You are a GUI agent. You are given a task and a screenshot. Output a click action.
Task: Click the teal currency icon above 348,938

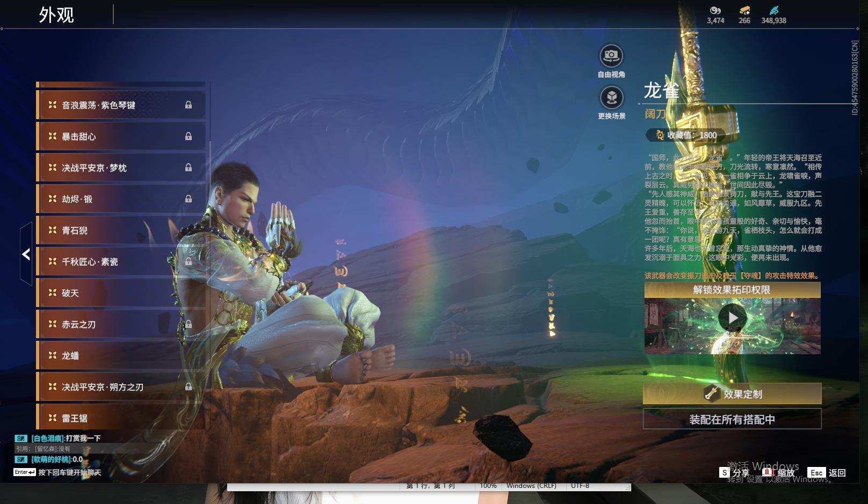click(773, 10)
